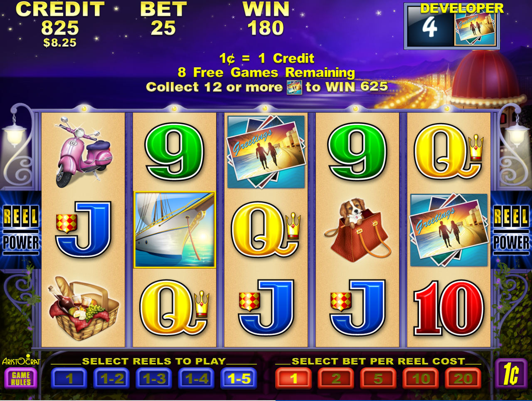Click the puppy in handbag symbol
532x401 pixels.
point(357,230)
